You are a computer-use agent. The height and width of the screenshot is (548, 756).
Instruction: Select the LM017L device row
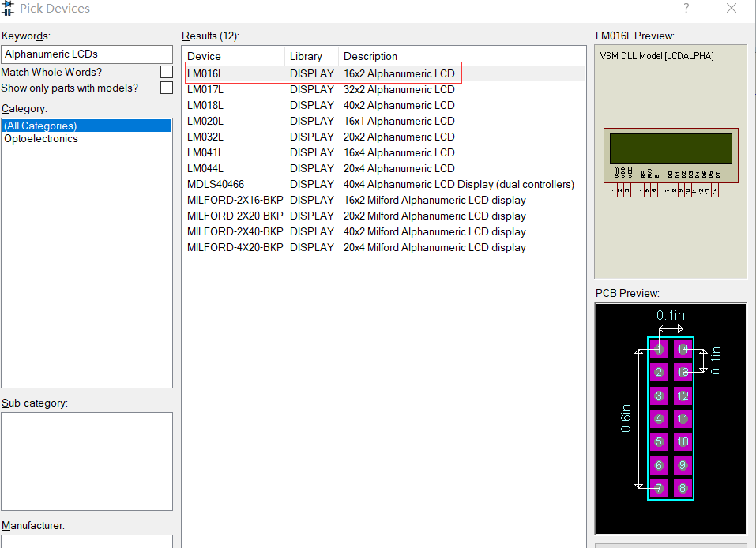click(384, 90)
